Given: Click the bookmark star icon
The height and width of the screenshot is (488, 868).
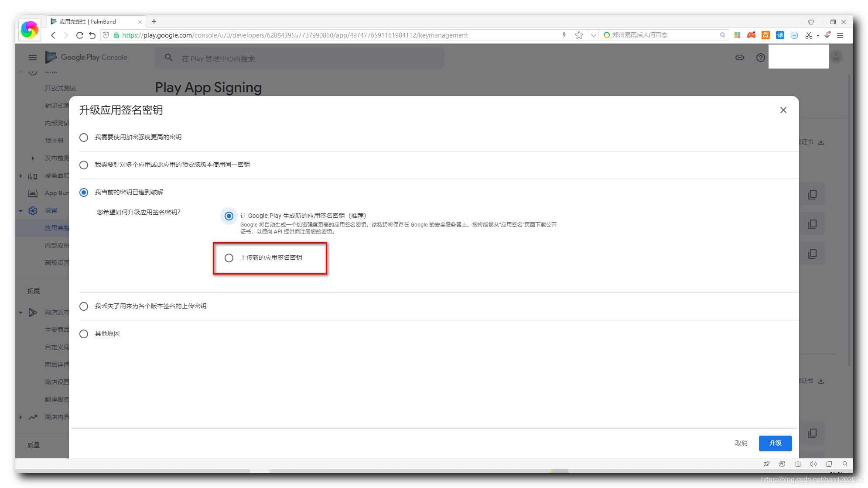Looking at the screenshot, I should tap(579, 35).
